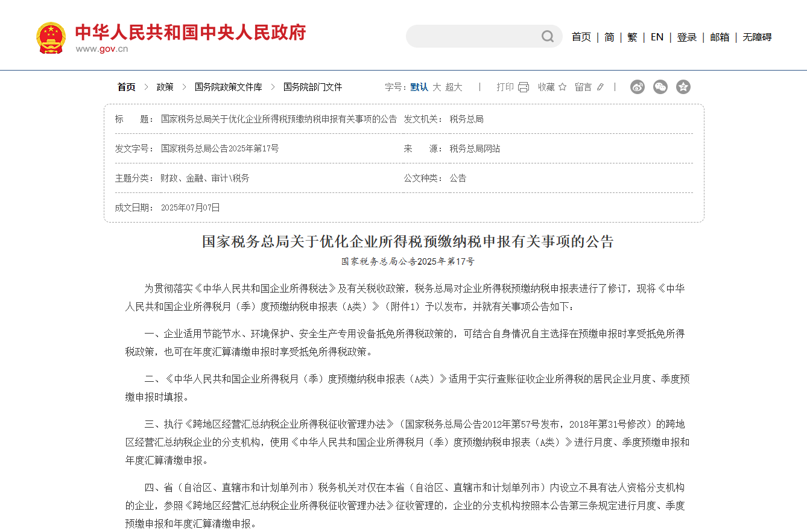Switch font size to 大

pyautogui.click(x=437, y=87)
